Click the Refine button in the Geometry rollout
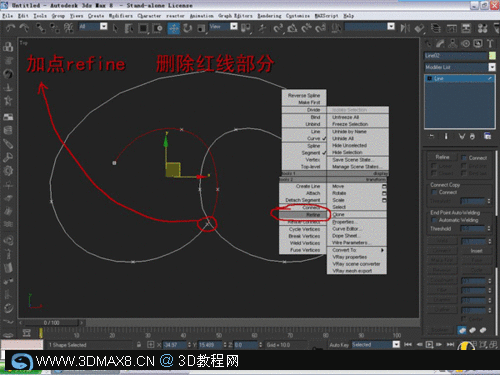The height and width of the screenshot is (375, 500). pos(442,157)
